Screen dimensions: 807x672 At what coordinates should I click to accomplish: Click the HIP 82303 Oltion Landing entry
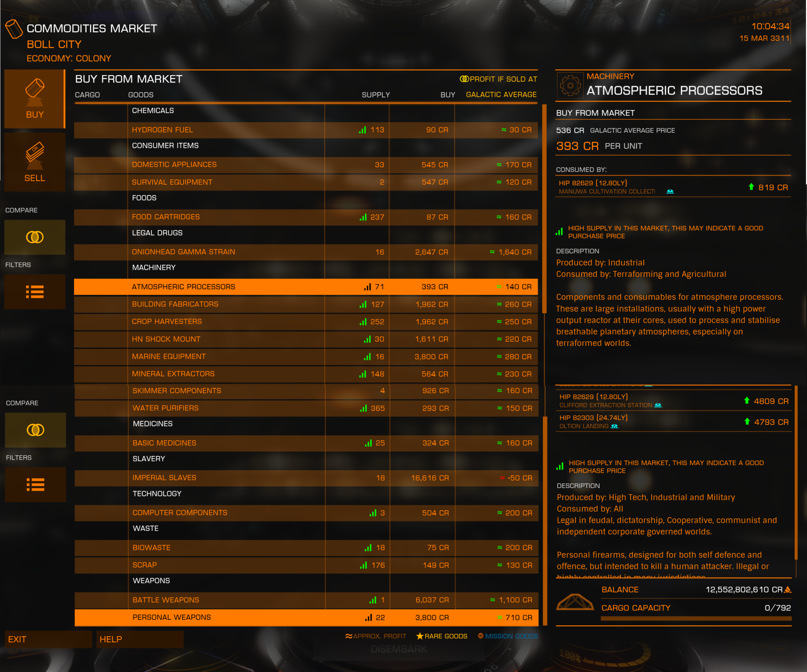pos(673,421)
